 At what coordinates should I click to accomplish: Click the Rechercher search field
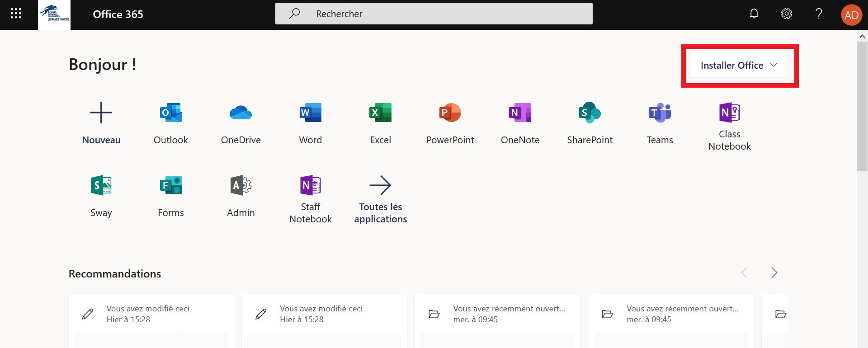tap(434, 14)
